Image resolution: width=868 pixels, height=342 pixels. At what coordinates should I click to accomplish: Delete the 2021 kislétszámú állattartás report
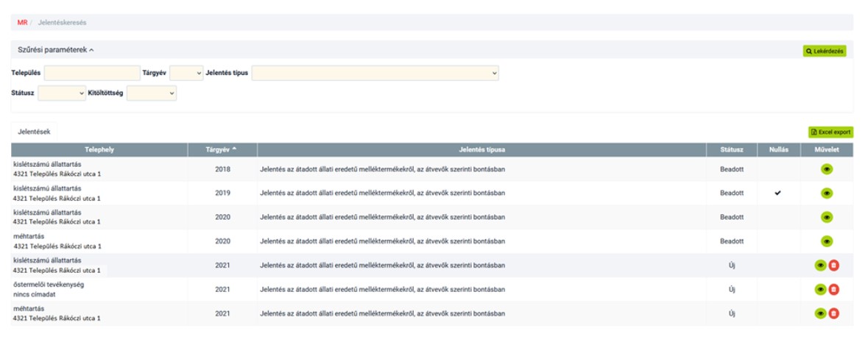833,266
